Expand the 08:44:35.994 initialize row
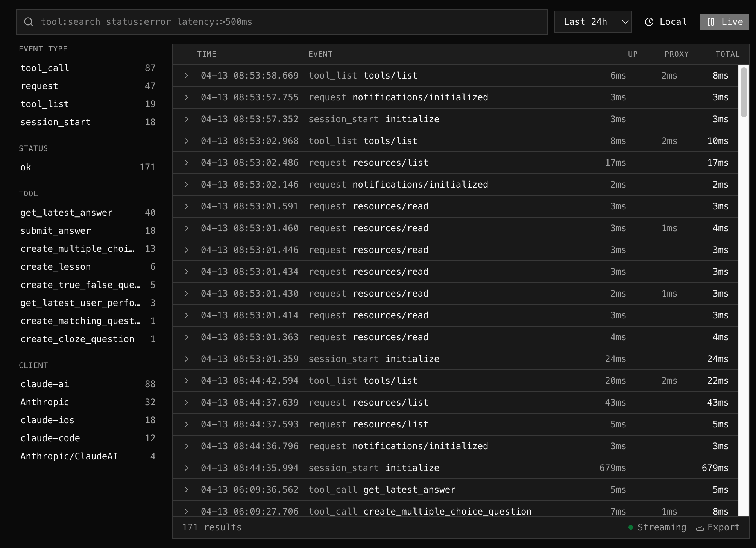Screen dimensions: 756x548 pyautogui.click(x=187, y=468)
